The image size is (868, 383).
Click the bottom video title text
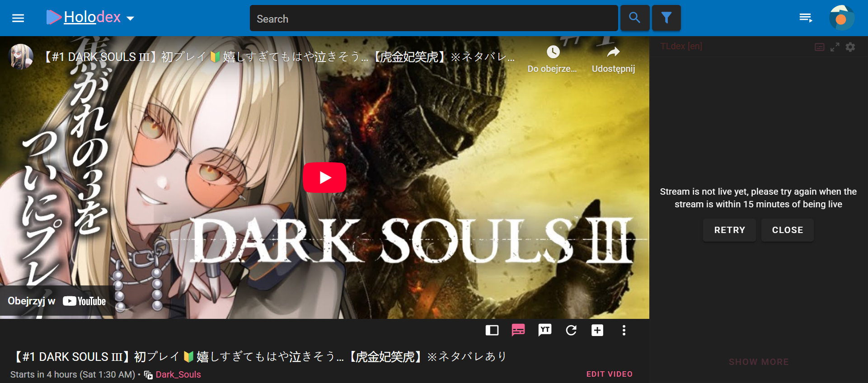coord(259,356)
